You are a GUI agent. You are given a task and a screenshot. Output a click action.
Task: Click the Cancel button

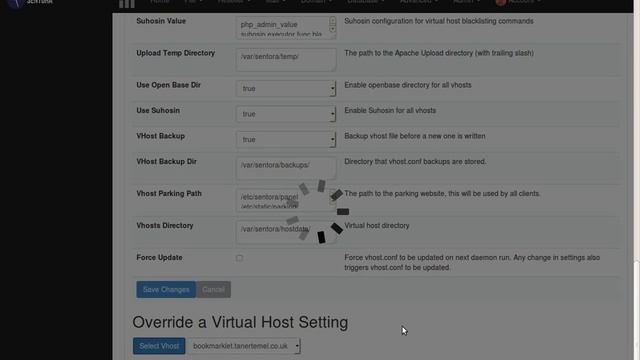(213, 289)
